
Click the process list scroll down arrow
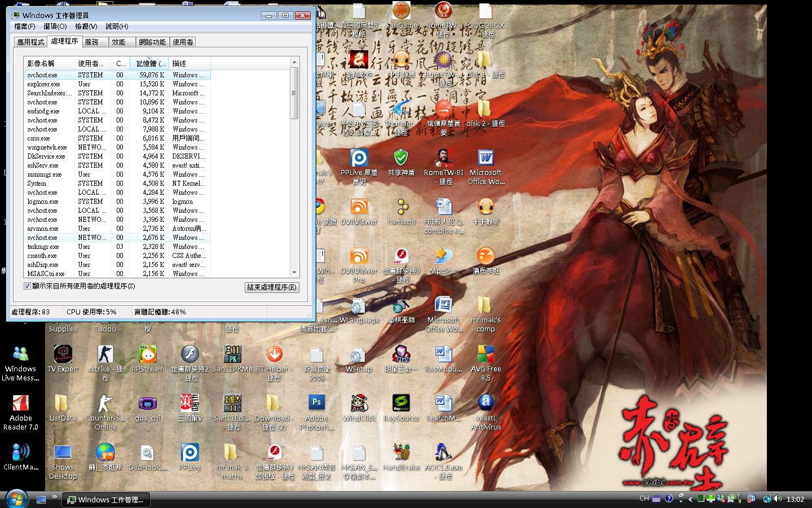pyautogui.click(x=294, y=273)
